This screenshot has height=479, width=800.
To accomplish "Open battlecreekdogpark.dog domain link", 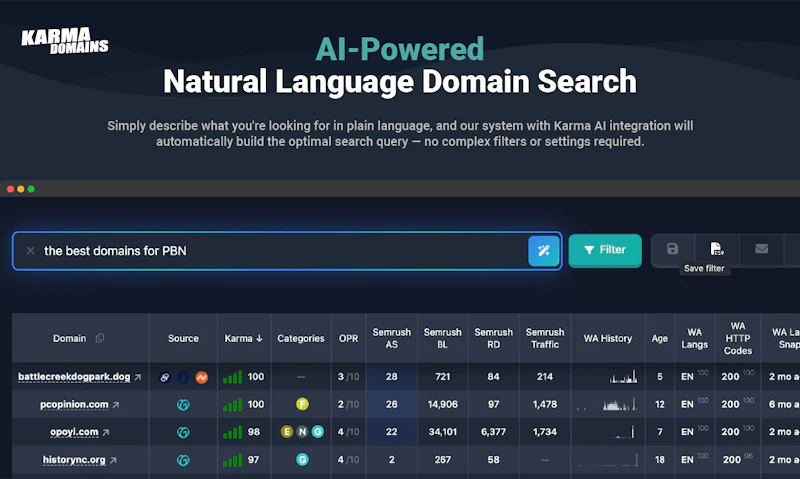I will click(74, 376).
